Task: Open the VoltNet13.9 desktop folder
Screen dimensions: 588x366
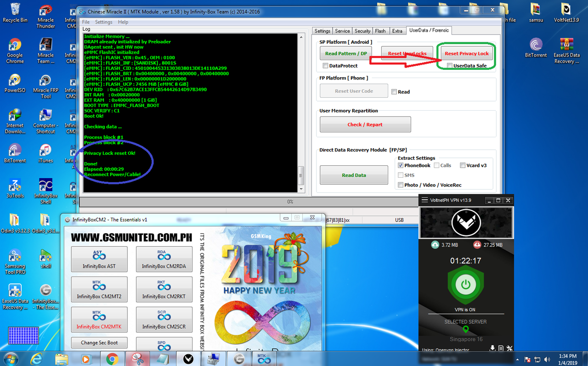Action: (566, 13)
